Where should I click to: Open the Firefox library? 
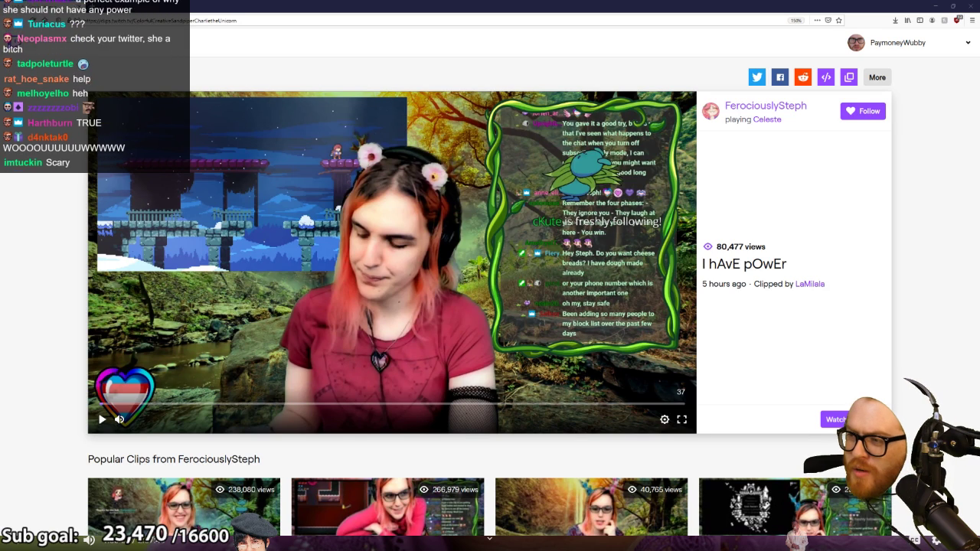908,21
